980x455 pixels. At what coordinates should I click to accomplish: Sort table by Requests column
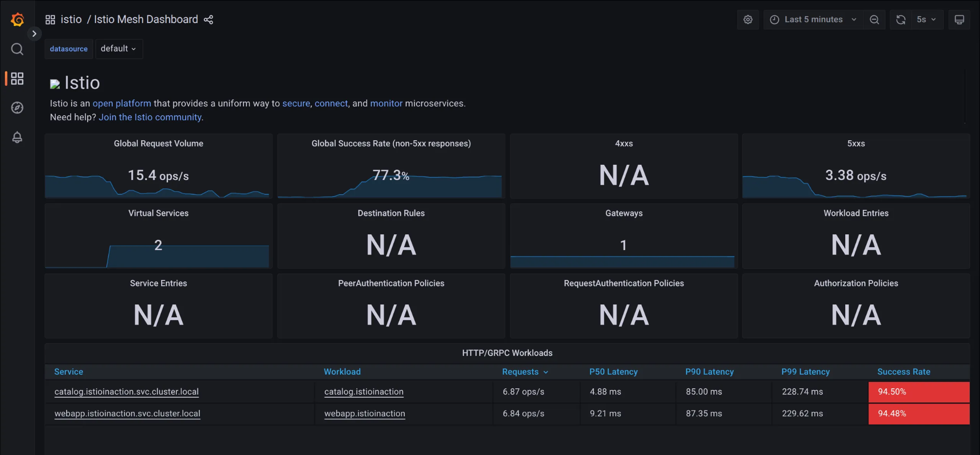(x=520, y=372)
